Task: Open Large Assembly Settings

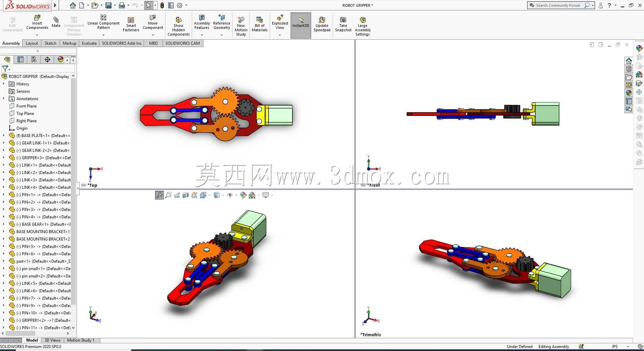Action: [363, 26]
